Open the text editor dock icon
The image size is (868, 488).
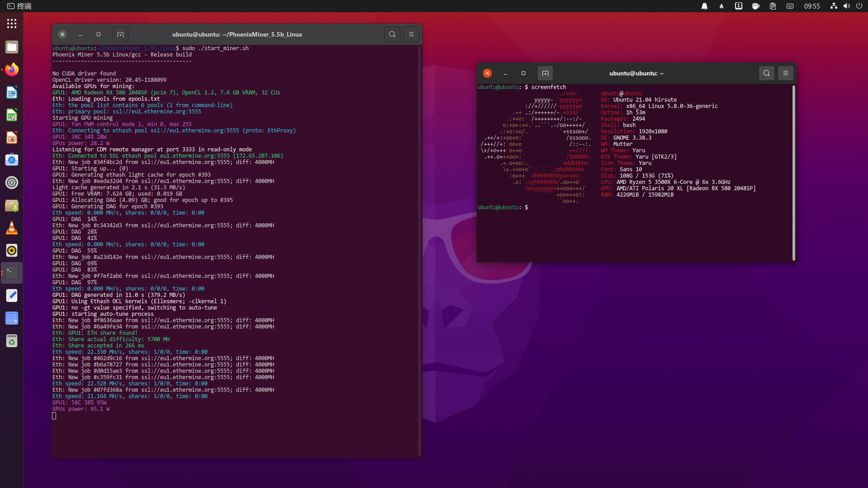click(x=12, y=296)
